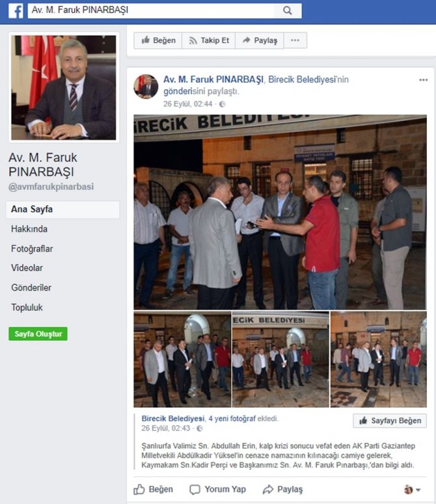Click the thumbs-up Beğen under the post
The height and width of the screenshot is (504, 436).
(x=153, y=489)
